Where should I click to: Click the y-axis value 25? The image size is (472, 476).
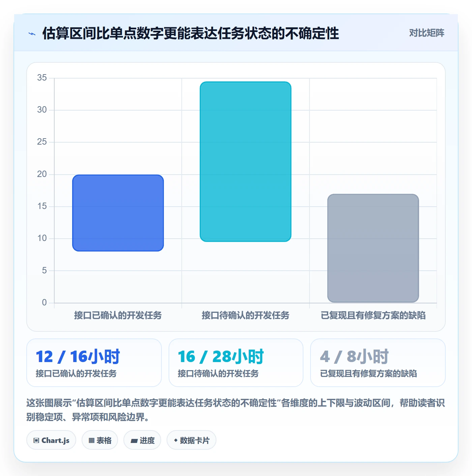(42, 142)
